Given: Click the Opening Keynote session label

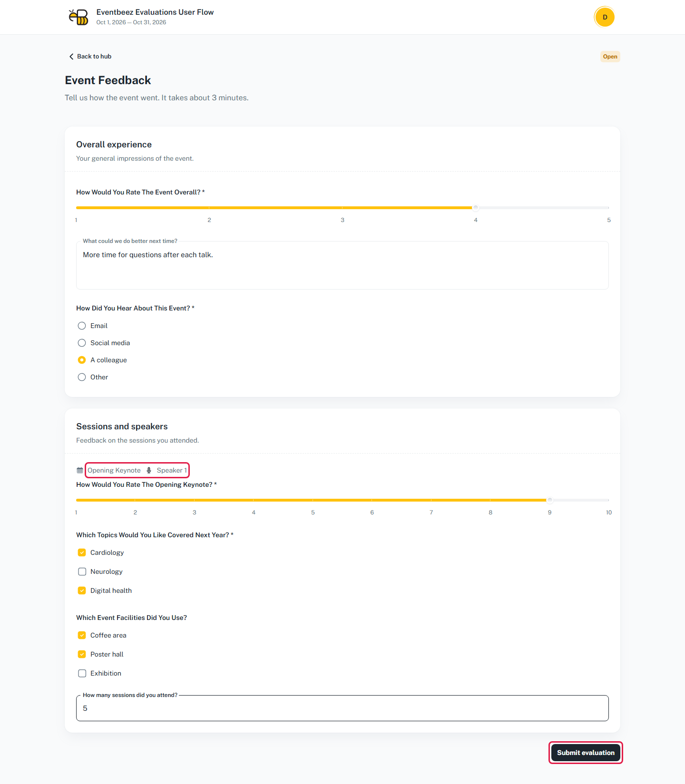Looking at the screenshot, I should pyautogui.click(x=114, y=470).
